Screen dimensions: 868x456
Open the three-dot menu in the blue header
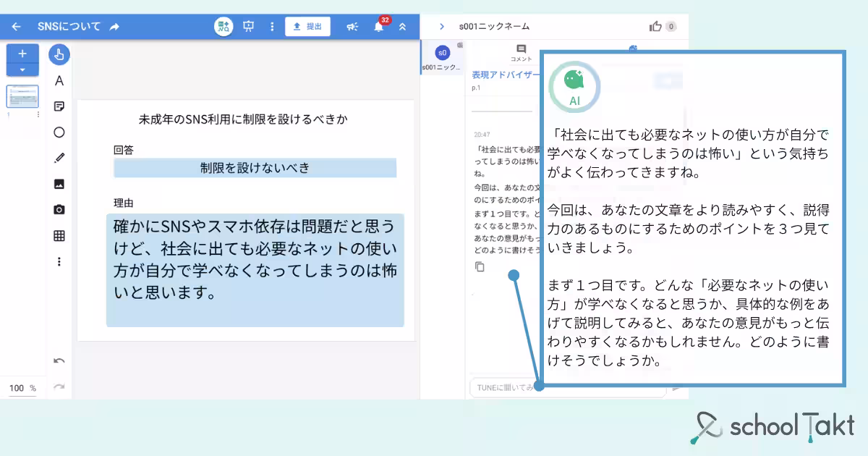click(272, 27)
